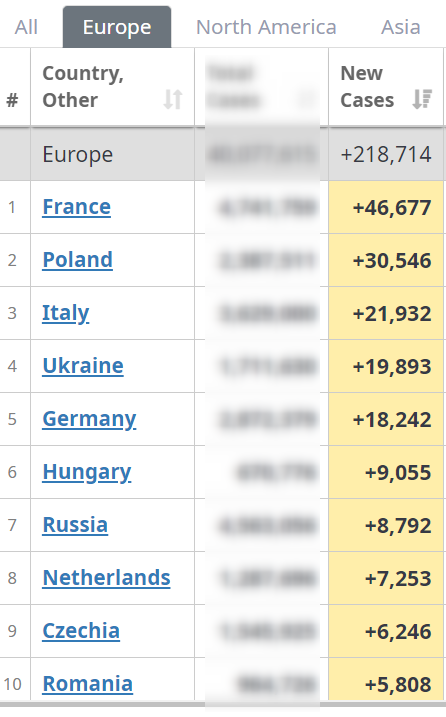Open the Romania country link
Screen dimensions: 446x717
pyautogui.click(x=88, y=684)
